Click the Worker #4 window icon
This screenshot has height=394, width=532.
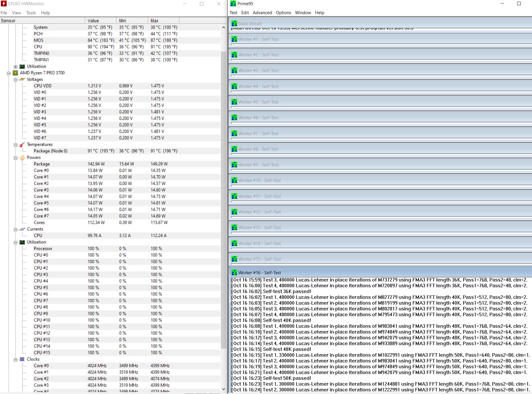[234, 86]
